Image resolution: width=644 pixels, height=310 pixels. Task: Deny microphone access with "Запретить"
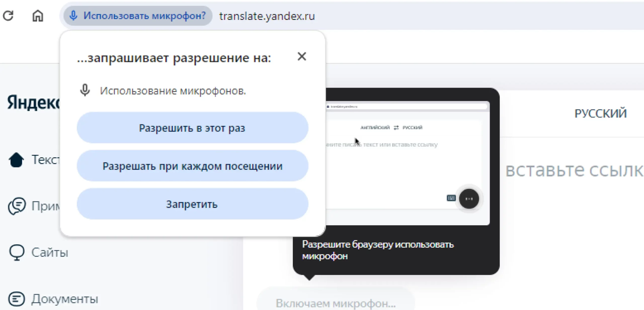tap(192, 204)
